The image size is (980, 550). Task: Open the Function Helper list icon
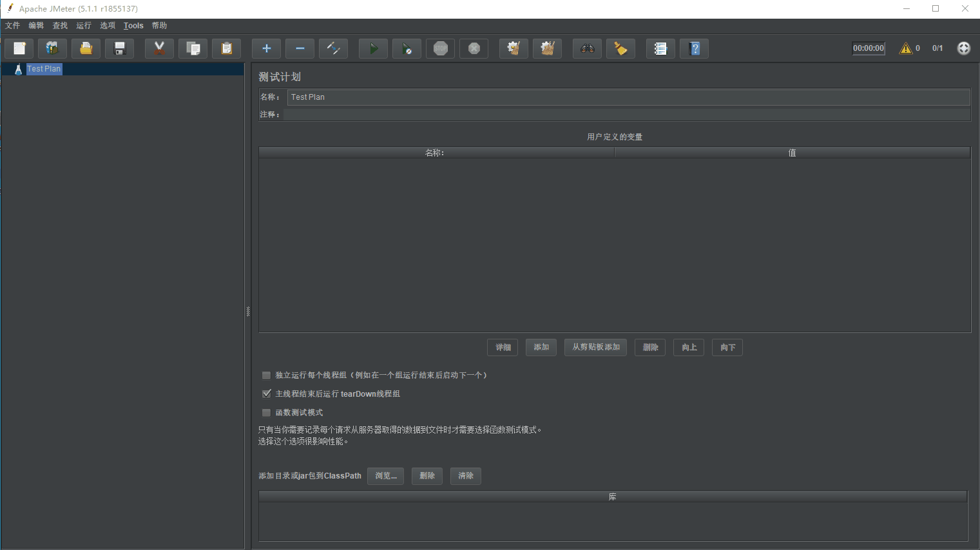pyautogui.click(x=660, y=48)
